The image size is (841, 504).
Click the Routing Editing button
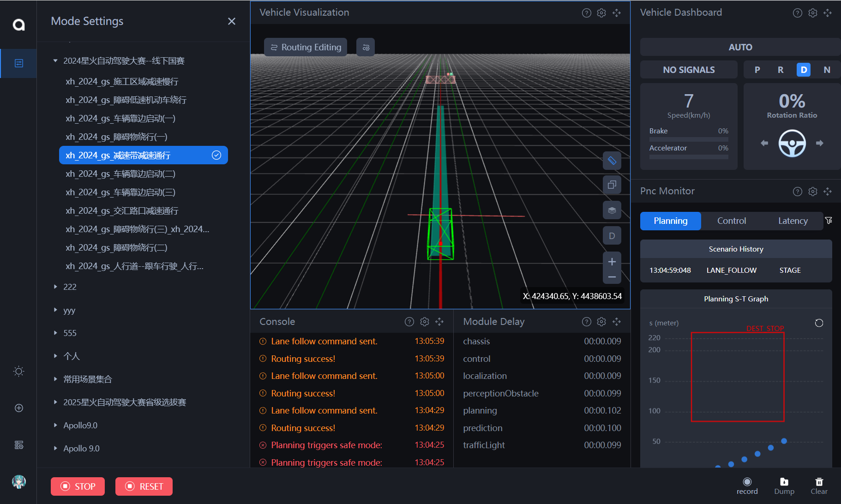[306, 47]
